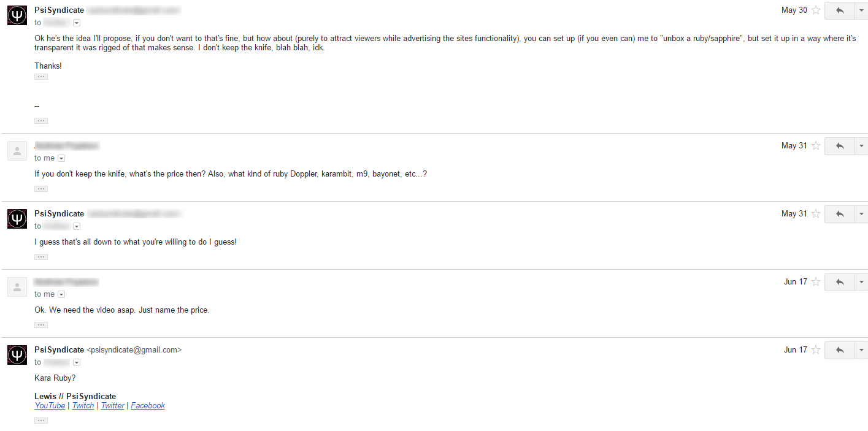Image resolution: width=868 pixels, height=431 pixels.
Task: Show details dropdown on "Kara Ruby?" message
Action: tap(77, 362)
